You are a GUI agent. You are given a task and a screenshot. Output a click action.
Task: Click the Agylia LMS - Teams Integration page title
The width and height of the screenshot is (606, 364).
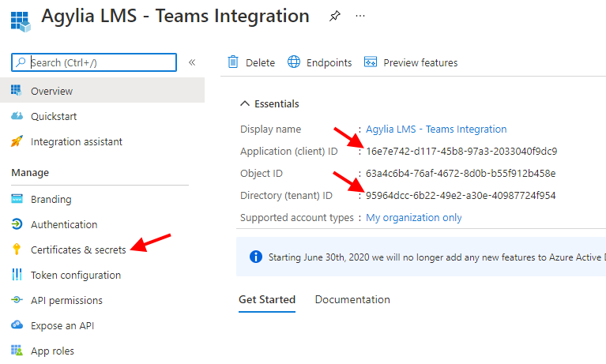(x=175, y=17)
